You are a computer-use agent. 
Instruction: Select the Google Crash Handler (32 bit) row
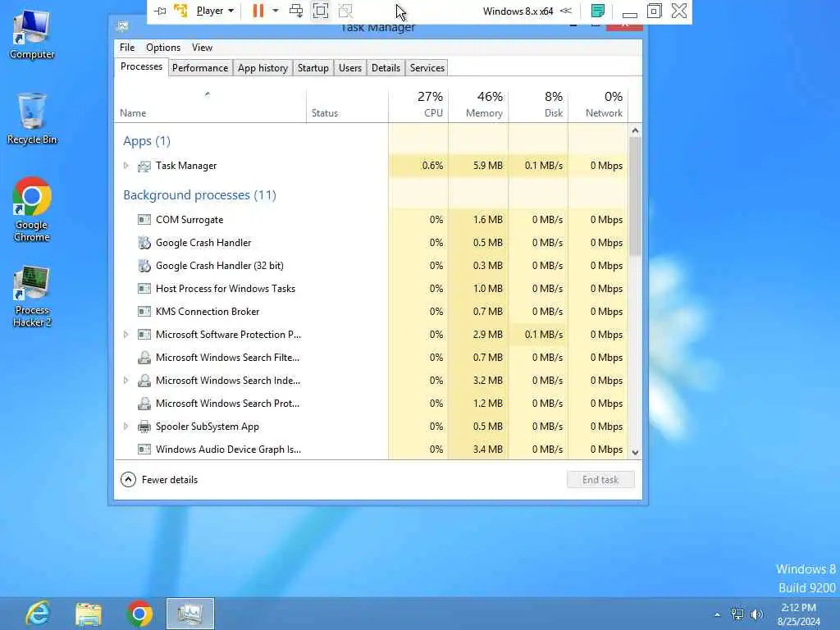pos(371,266)
